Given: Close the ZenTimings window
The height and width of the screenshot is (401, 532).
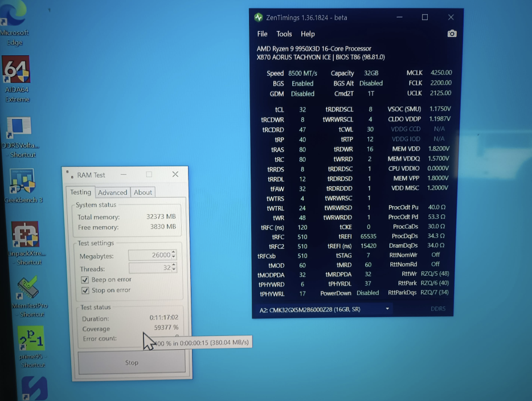Looking at the screenshot, I should pos(451,17).
